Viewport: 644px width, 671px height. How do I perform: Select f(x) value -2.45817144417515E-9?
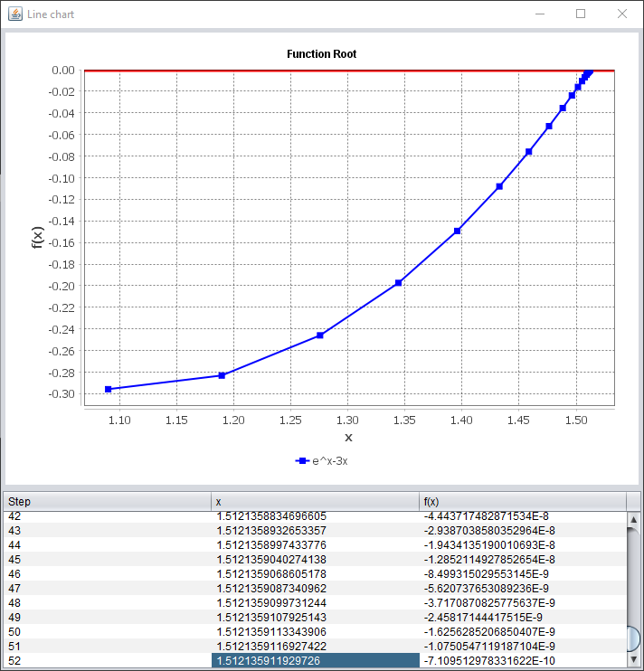pyautogui.click(x=523, y=617)
